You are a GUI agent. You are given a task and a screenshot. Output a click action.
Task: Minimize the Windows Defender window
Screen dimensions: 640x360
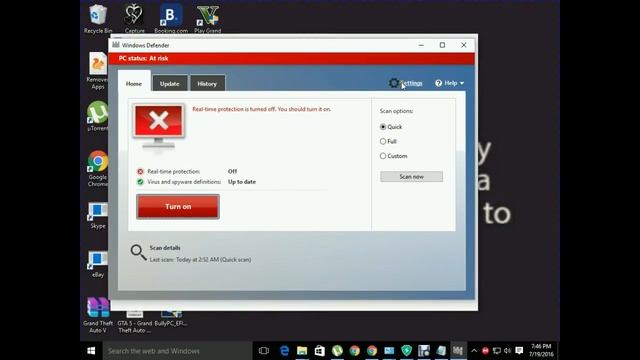click(421, 45)
